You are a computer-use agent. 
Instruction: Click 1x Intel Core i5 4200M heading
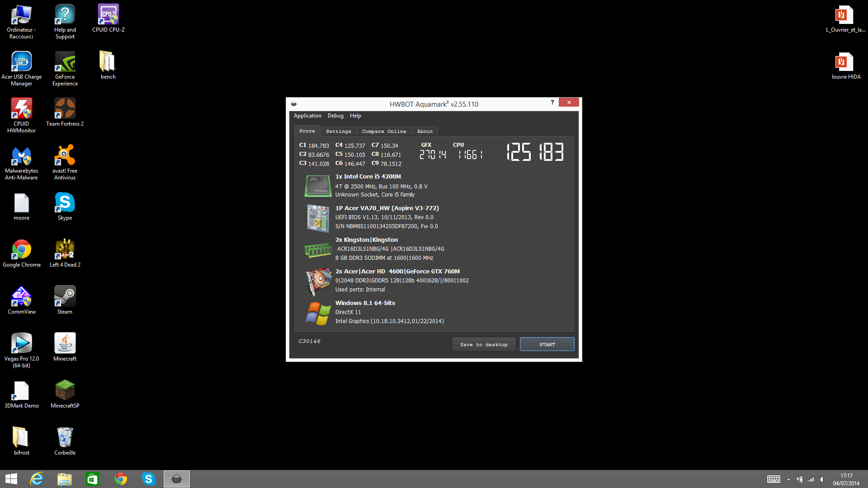tap(368, 177)
